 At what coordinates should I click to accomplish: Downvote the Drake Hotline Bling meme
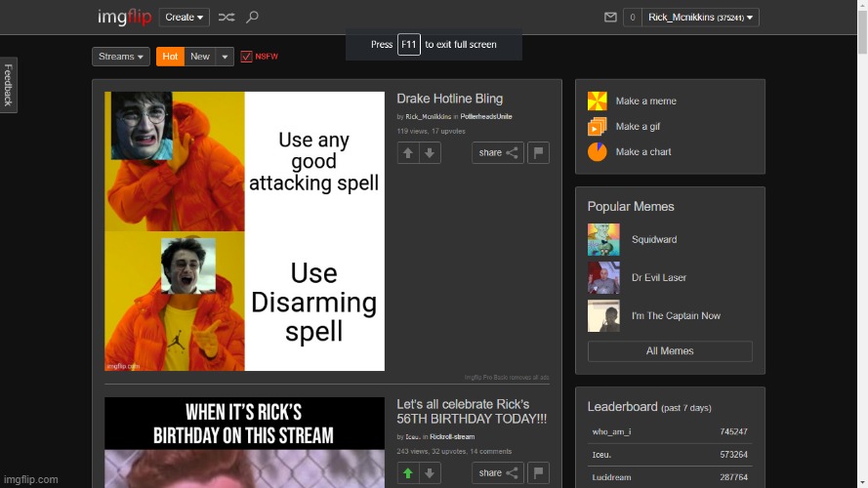coord(430,152)
